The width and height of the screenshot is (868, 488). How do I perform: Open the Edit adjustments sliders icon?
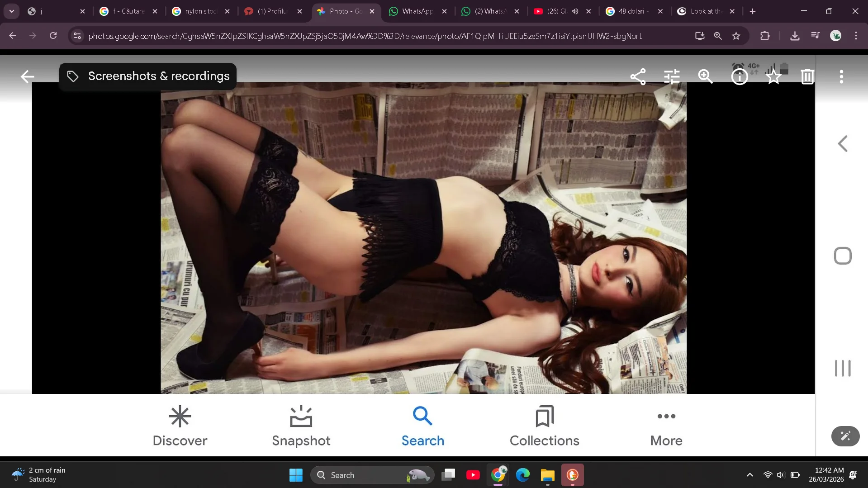(672, 76)
